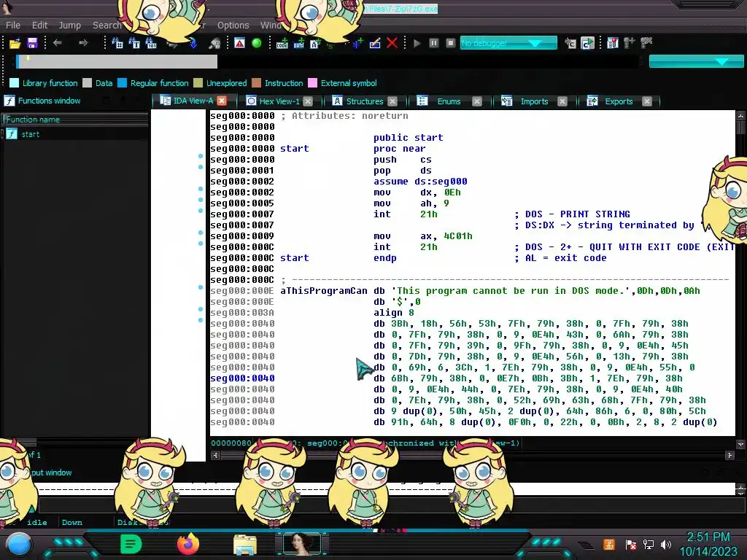Start the debugger process play button
747x560 pixels.
[x=417, y=43]
